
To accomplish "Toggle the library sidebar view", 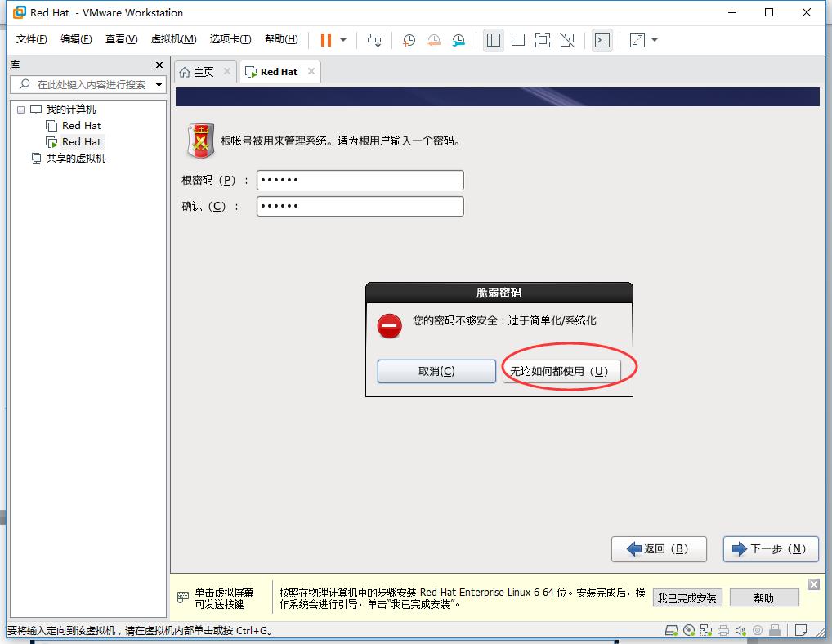I will (494, 40).
